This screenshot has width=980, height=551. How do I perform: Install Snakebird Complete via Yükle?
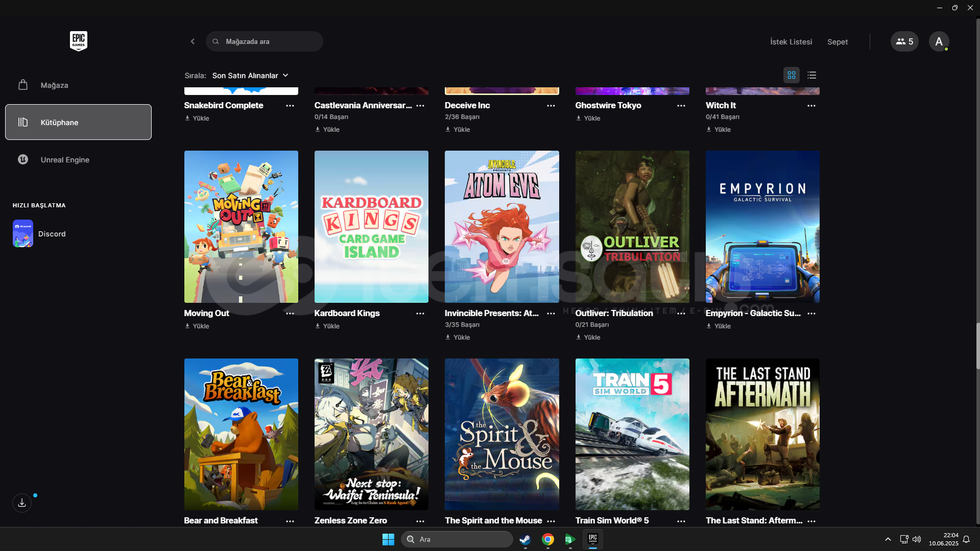tap(197, 118)
